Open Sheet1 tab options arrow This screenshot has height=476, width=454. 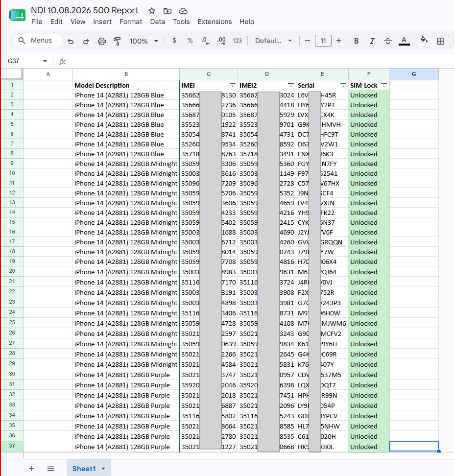[x=103, y=469]
